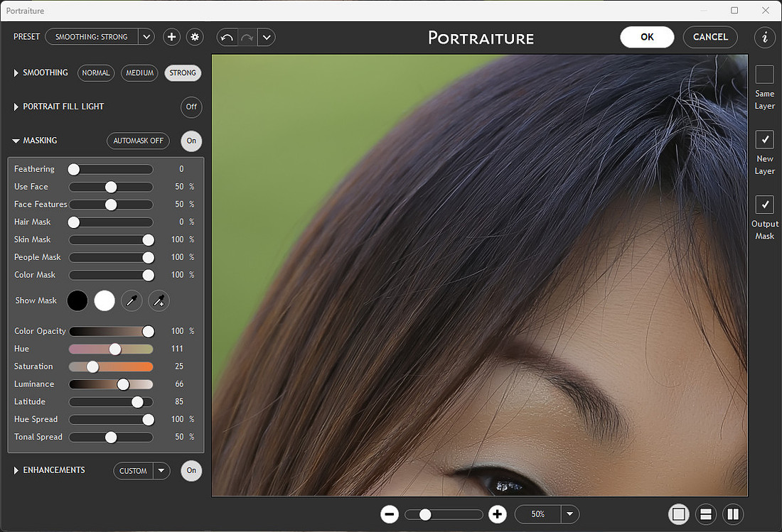
Task: Toggle Portrait Fill Light Off button
Action: (x=191, y=107)
